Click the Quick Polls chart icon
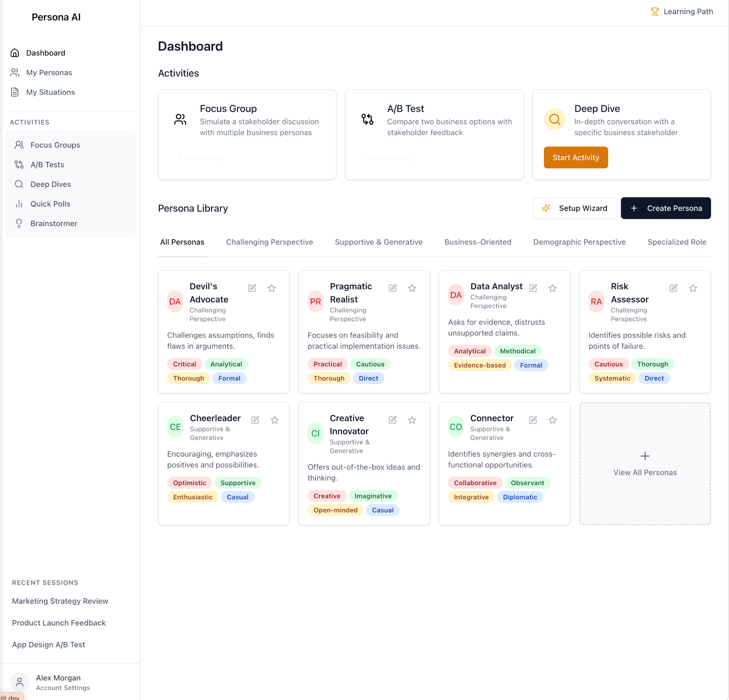 (x=19, y=204)
